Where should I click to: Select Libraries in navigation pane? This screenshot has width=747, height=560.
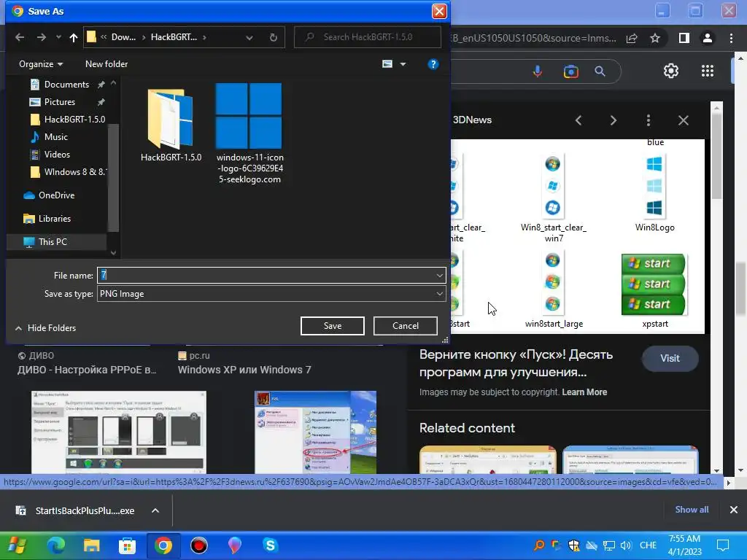click(x=54, y=219)
